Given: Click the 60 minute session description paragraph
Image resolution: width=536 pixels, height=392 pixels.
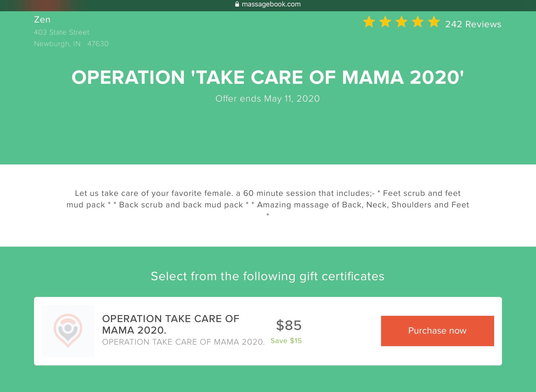Looking at the screenshot, I should [x=267, y=199].
